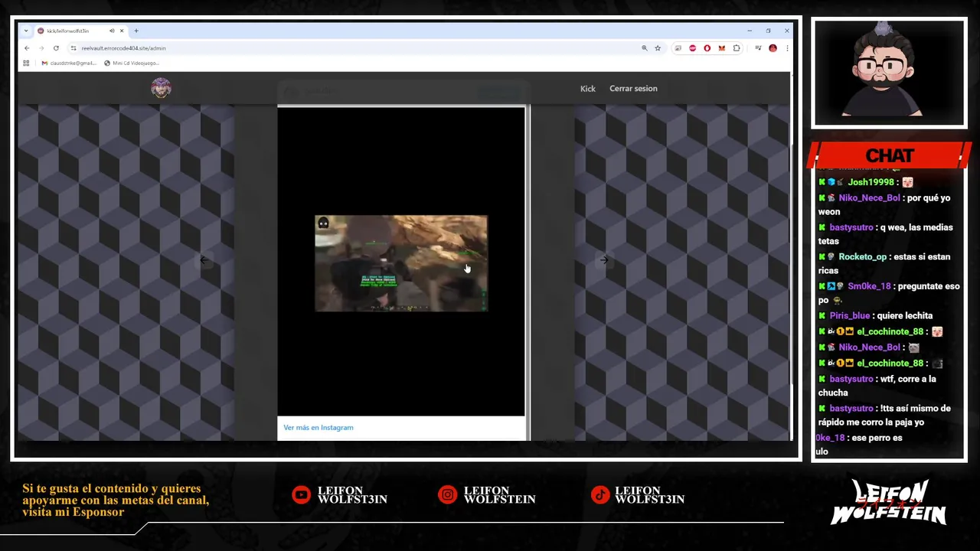980x551 pixels.
Task: Click the TikTok icon in overlay footer
Action: point(600,495)
